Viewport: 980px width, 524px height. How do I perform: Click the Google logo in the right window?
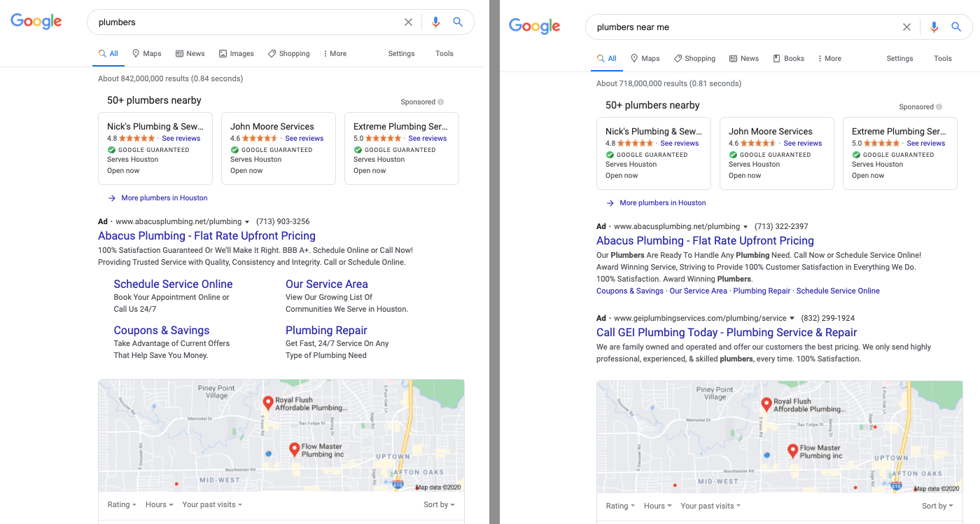pos(535,27)
